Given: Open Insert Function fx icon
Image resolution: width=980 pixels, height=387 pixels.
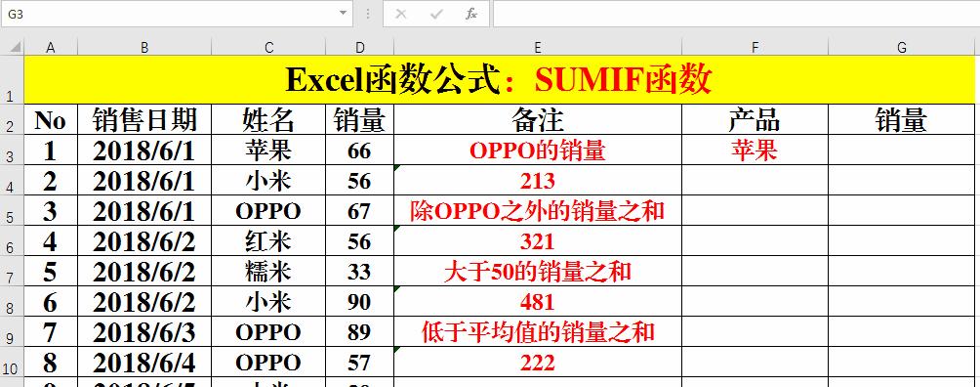Looking at the screenshot, I should point(471,14).
